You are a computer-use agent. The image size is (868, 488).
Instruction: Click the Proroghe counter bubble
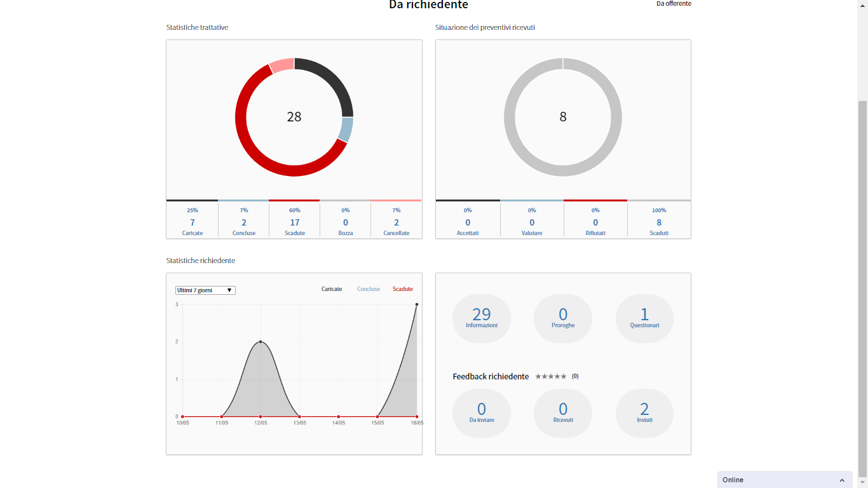point(562,318)
